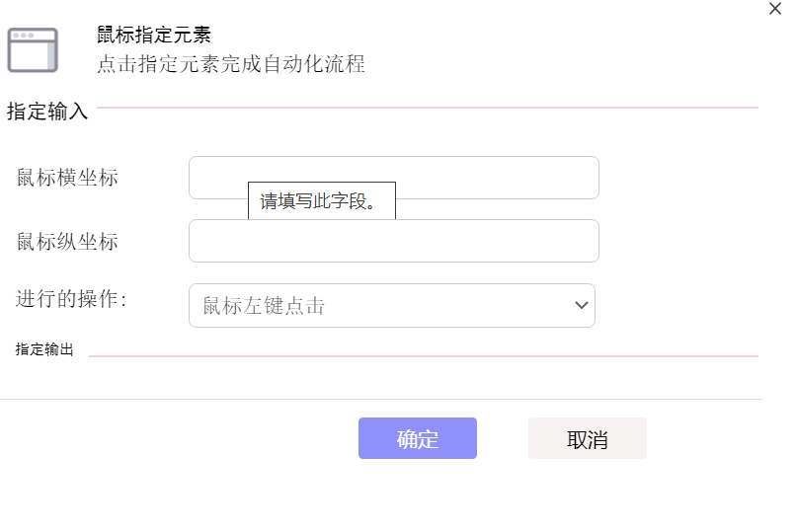Focus the 鼠标横坐标 input field
This screenshot has height=532, width=797.
click(394, 178)
